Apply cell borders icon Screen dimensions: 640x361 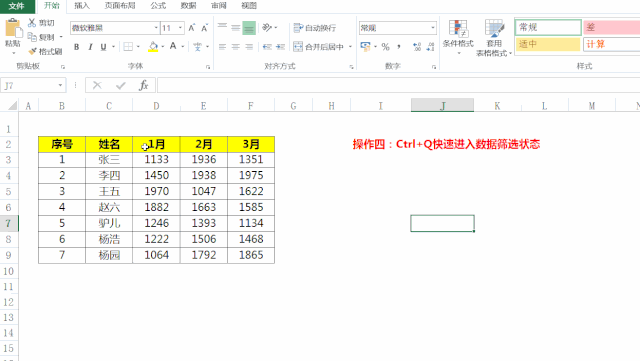128,47
